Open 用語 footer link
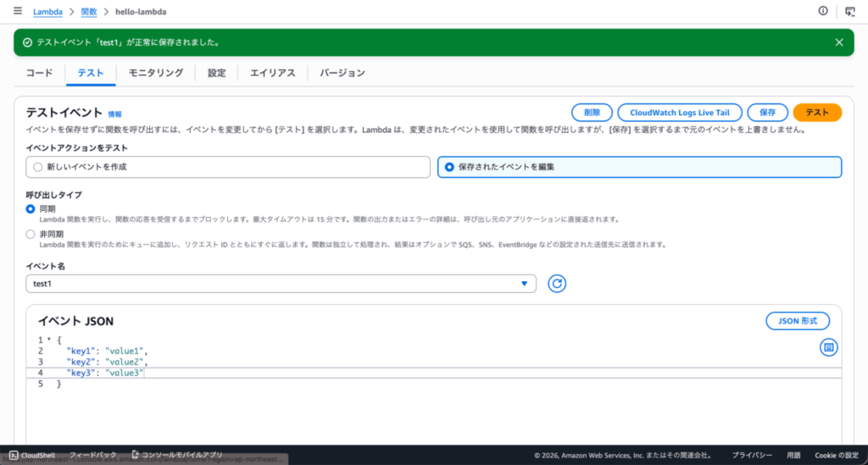This screenshot has width=868, height=465. tap(793, 455)
